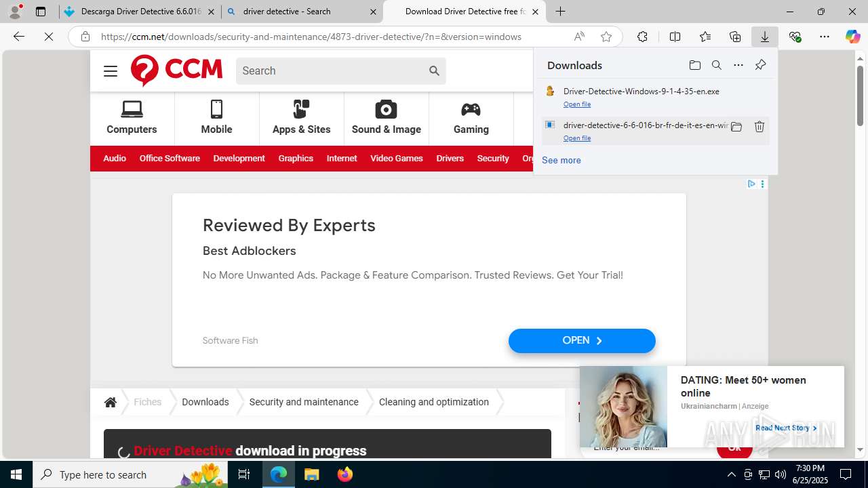Switch to driver detective - Search tab

pyautogui.click(x=302, y=12)
